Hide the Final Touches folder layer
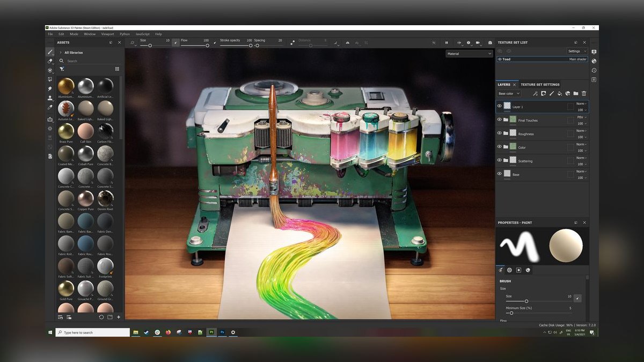Image resolution: width=644 pixels, height=362 pixels. [500, 120]
